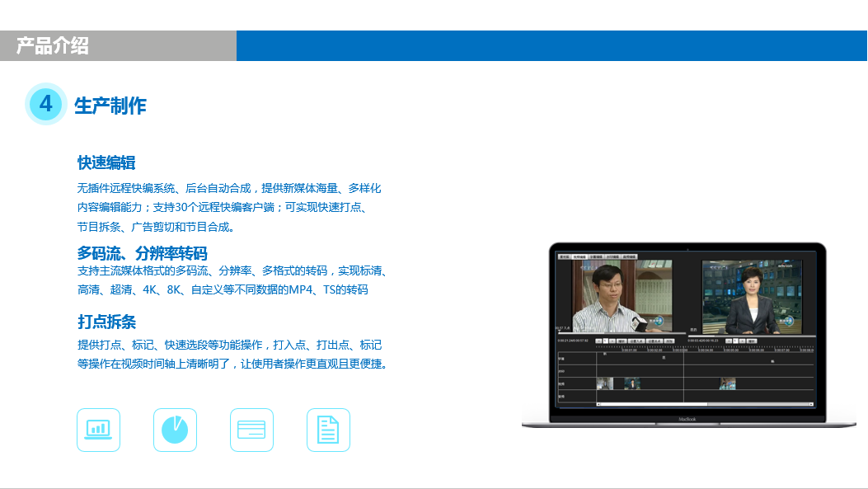The image size is (868, 489).
Task: Click the timeline scrollbar right arrow
Action: (812, 404)
